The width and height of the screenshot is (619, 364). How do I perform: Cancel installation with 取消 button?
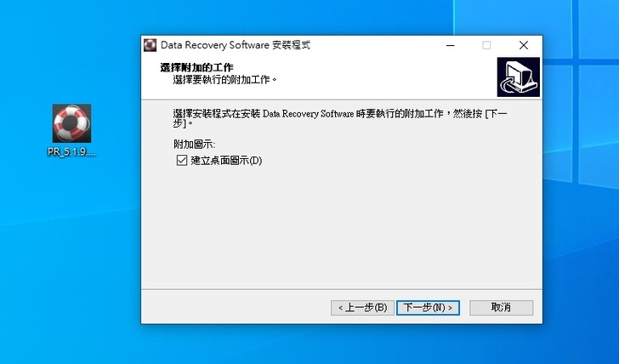[x=502, y=308]
